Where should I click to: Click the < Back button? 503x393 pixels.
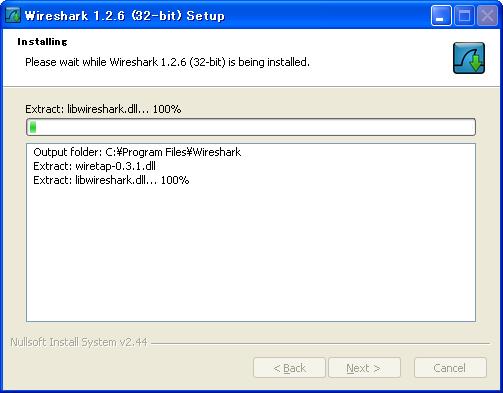pyautogui.click(x=289, y=368)
